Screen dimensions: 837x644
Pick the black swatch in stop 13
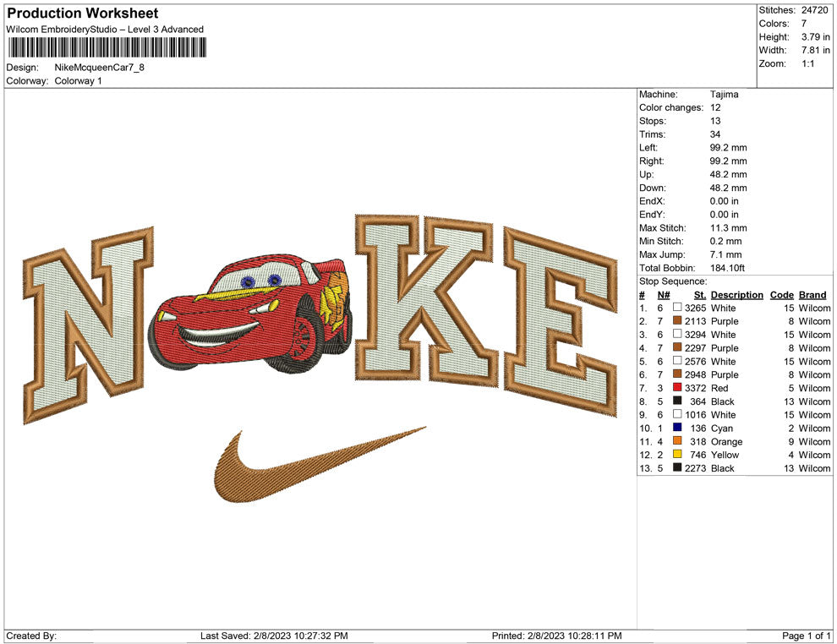coord(677,468)
